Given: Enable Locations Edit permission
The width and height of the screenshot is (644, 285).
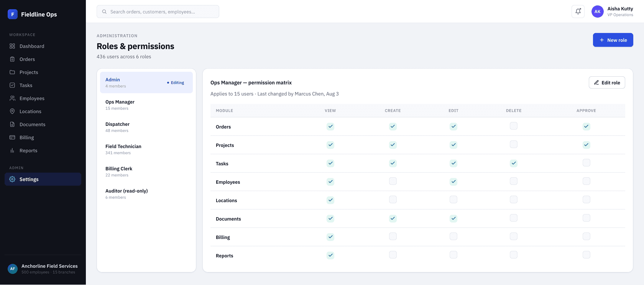Looking at the screenshot, I should point(453,199).
